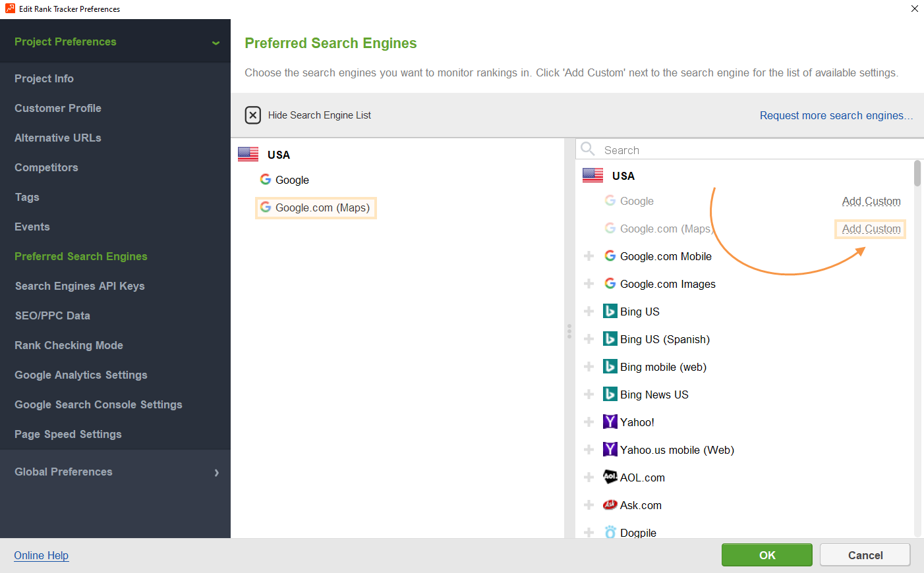The image size is (924, 573).
Task: Click Request more search engines link
Action: tap(836, 115)
